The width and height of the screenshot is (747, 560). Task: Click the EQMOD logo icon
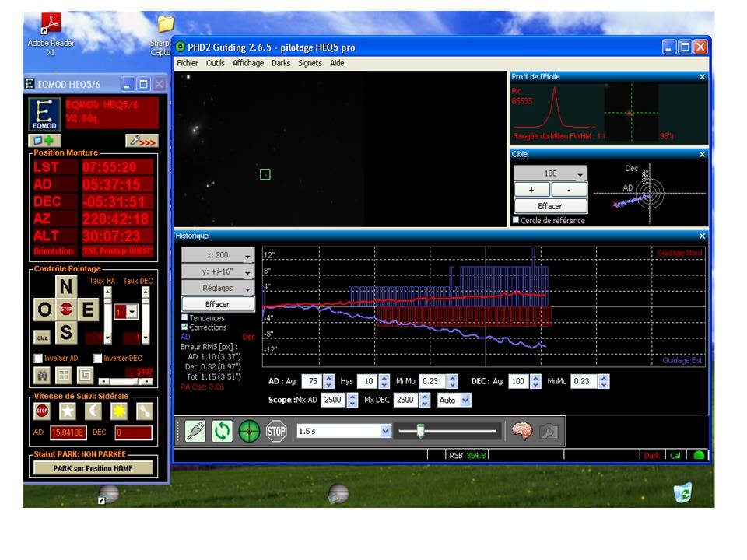pyautogui.click(x=44, y=114)
